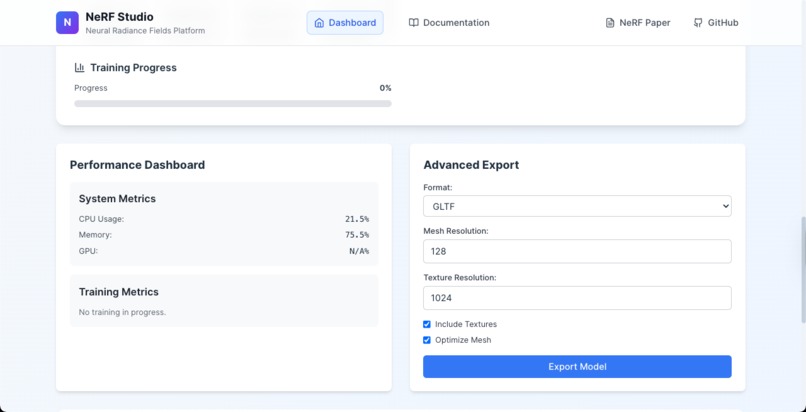Click the Memory value 75.5%
Viewport: 806px width, 412px height.
click(357, 235)
